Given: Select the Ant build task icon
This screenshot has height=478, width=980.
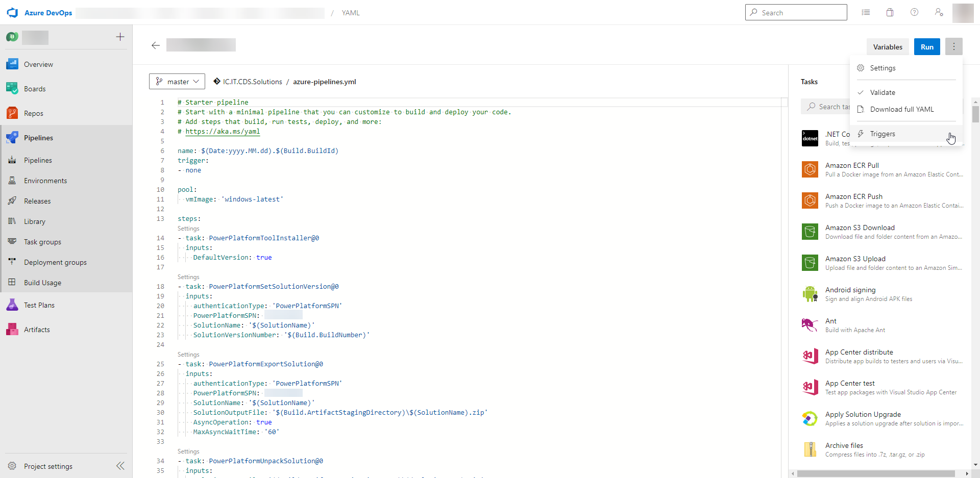Looking at the screenshot, I should pos(810,325).
